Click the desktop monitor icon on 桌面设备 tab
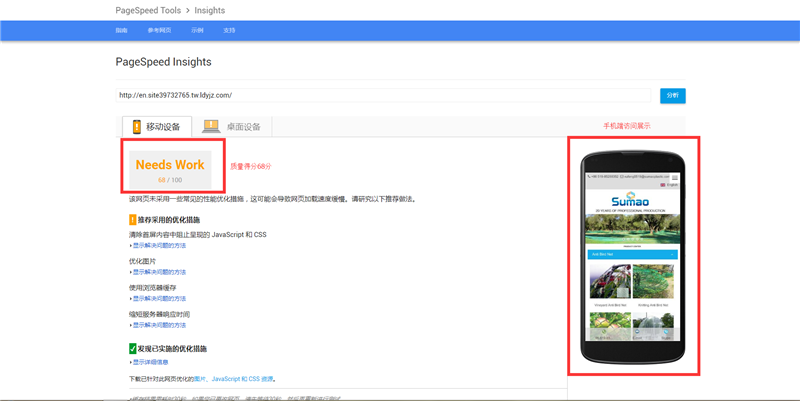 pyautogui.click(x=211, y=127)
